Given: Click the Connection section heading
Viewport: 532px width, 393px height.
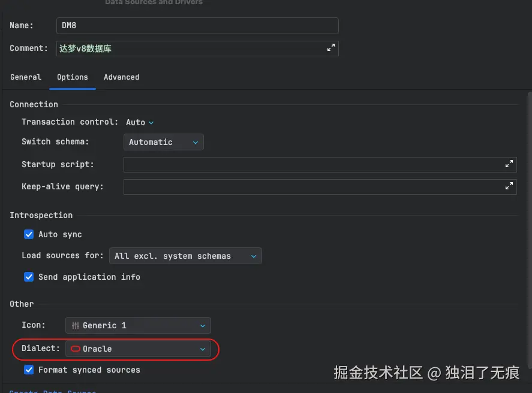Looking at the screenshot, I should click(34, 104).
